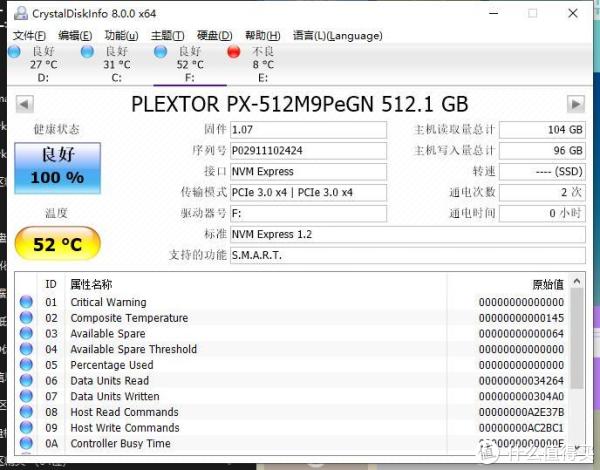Click raw value 0000000000145

521,318
